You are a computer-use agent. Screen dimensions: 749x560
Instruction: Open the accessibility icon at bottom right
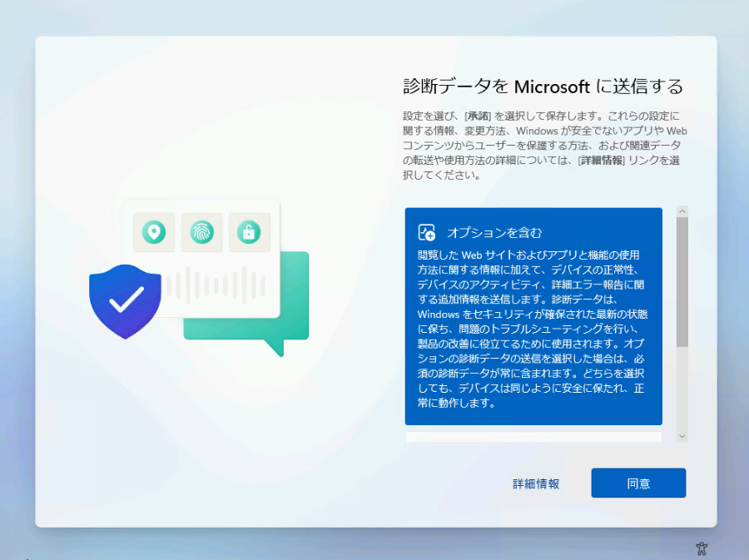tap(702, 548)
